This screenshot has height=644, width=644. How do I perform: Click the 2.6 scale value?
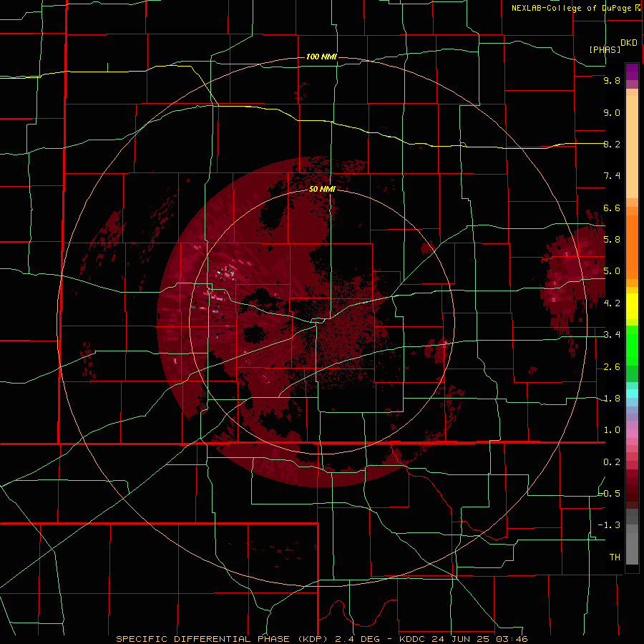click(x=612, y=366)
